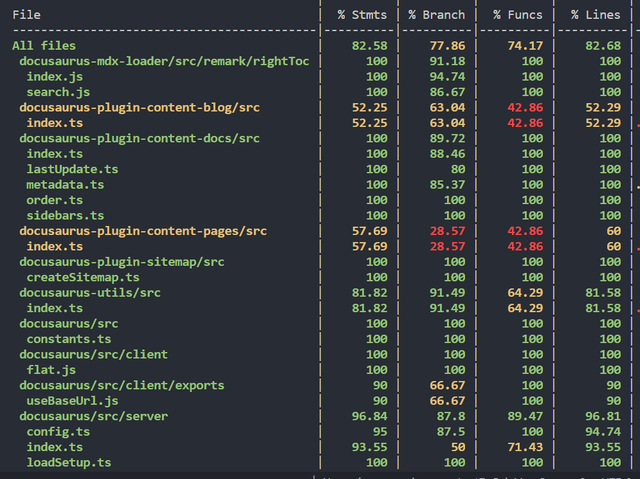
Task: Click the 71.43 funcs coverage value
Action: [525, 447]
